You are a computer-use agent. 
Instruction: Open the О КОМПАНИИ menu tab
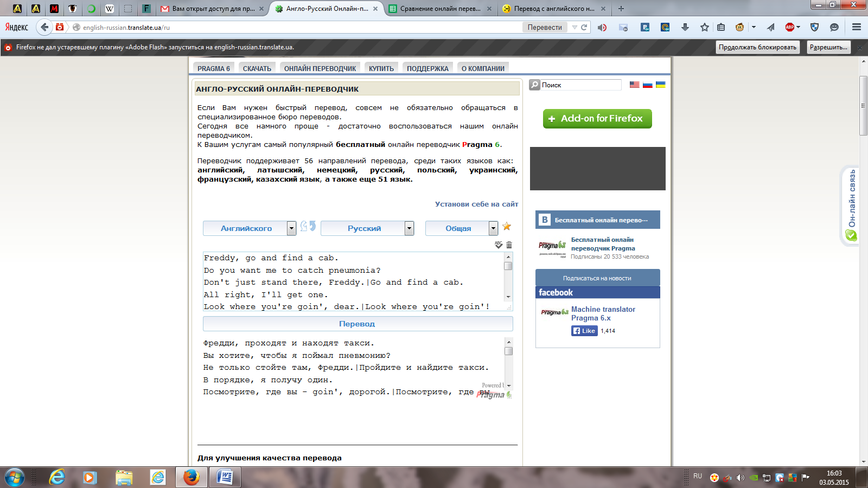pyautogui.click(x=483, y=68)
